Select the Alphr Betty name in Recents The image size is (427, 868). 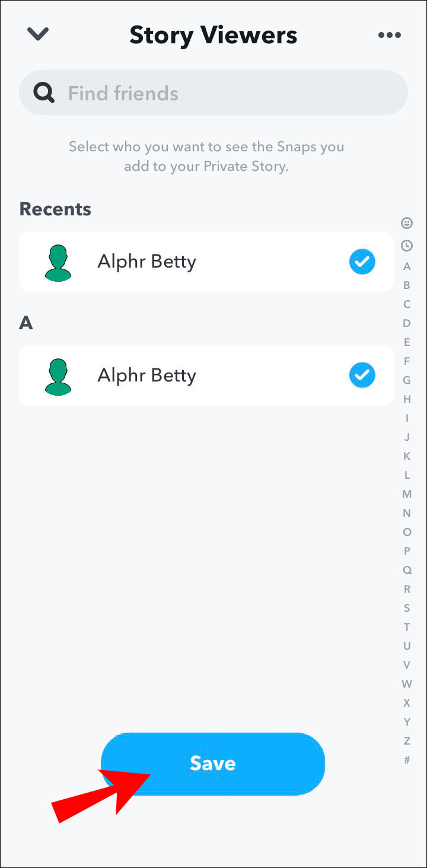coord(146,262)
